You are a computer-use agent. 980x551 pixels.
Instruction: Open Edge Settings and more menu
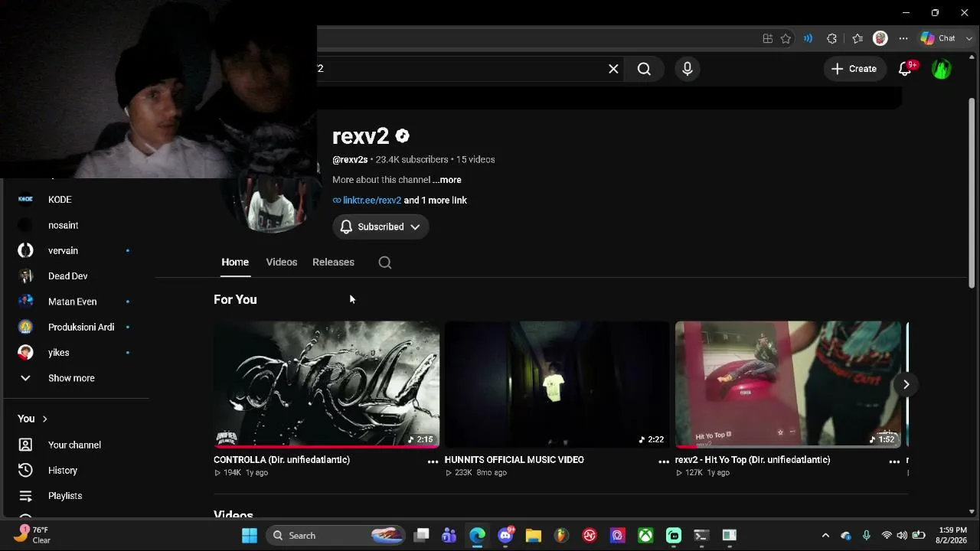[903, 38]
